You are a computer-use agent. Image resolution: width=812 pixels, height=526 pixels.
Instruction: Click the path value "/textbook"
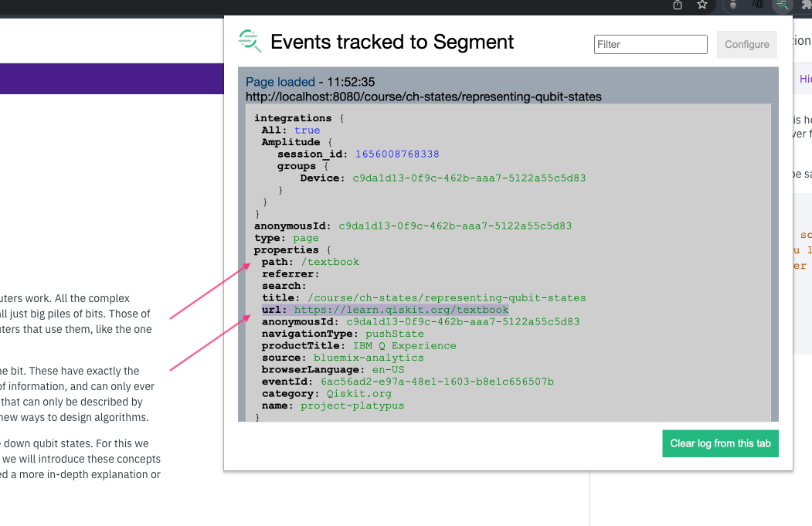[330, 262]
